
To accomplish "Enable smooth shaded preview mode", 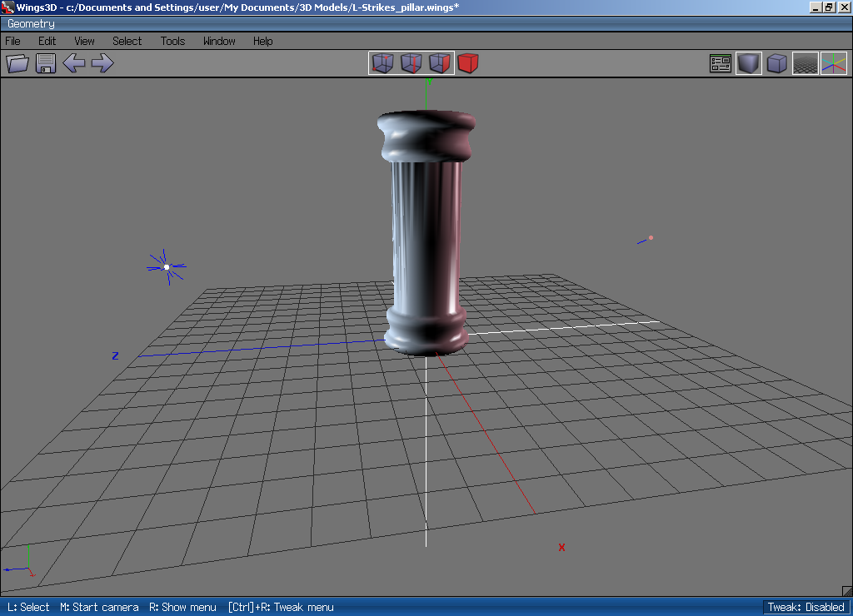I will pos(748,62).
